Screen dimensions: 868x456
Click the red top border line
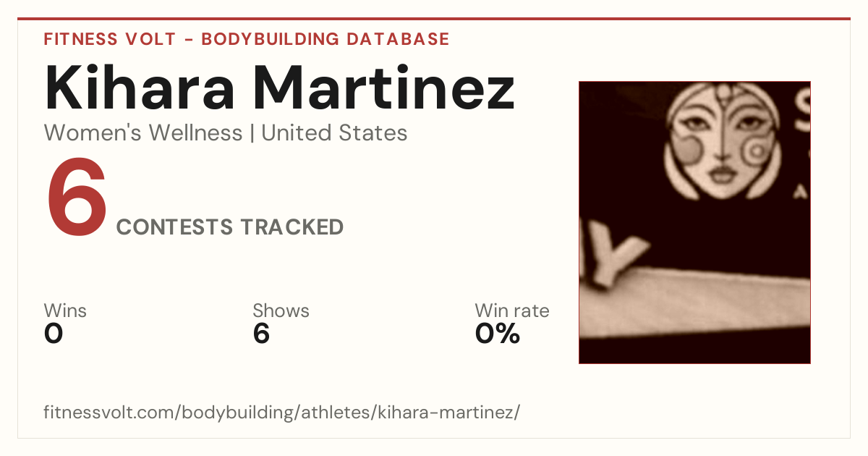coord(434,19)
